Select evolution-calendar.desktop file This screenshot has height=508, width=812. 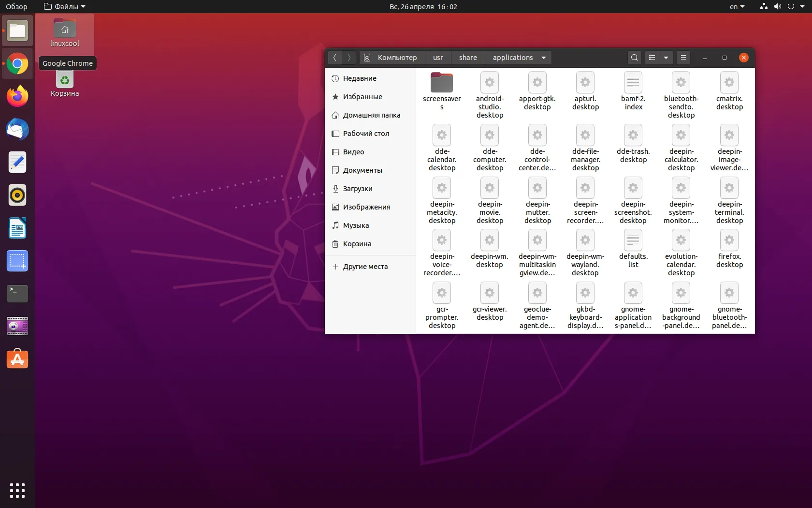click(681, 253)
